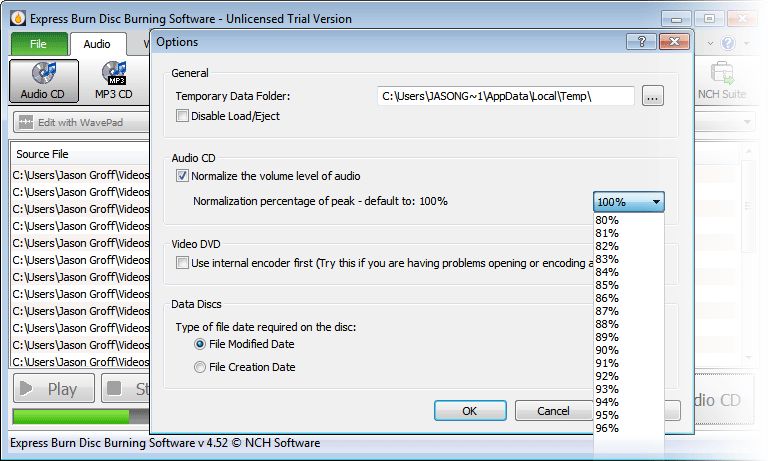Screen dimensions: 768x461
Task: Pick 85% in the percentage list
Action: click(x=607, y=285)
